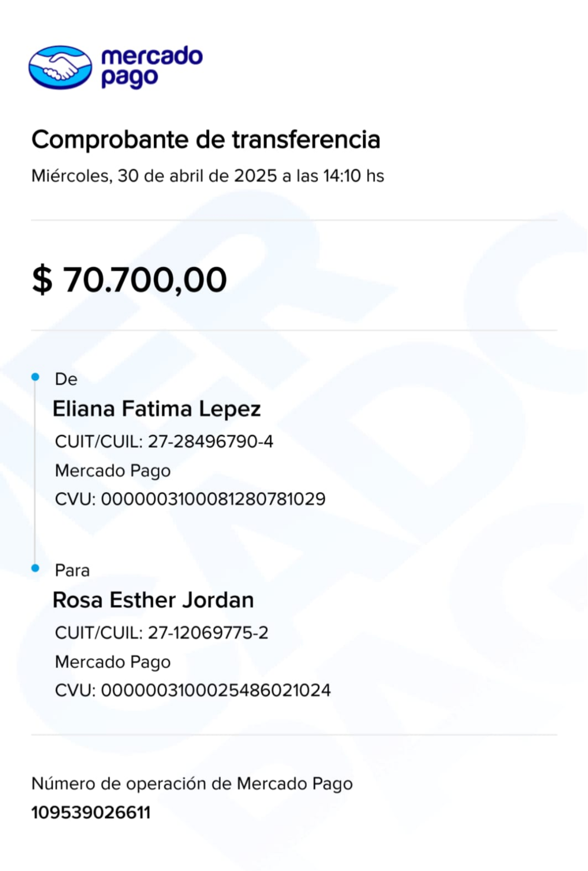Click the vertical line linking De and Para
The width and height of the screenshot is (588, 871).
[x=35, y=473]
